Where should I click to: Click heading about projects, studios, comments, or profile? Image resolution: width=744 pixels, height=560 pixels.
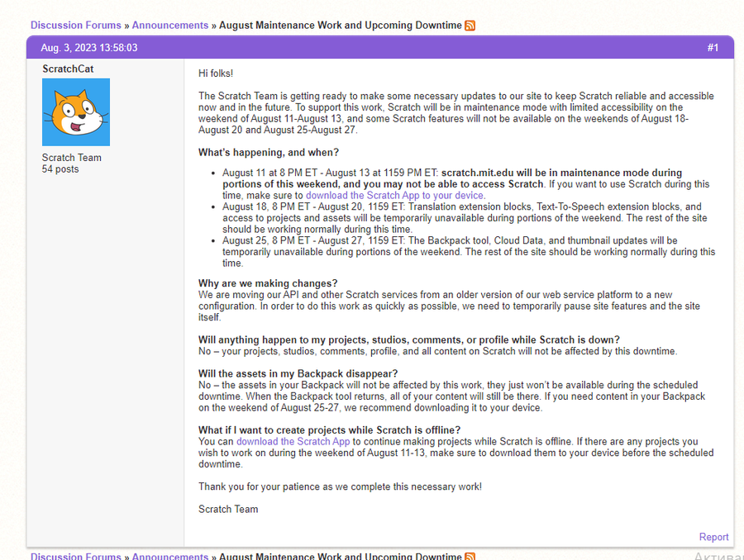coord(409,340)
